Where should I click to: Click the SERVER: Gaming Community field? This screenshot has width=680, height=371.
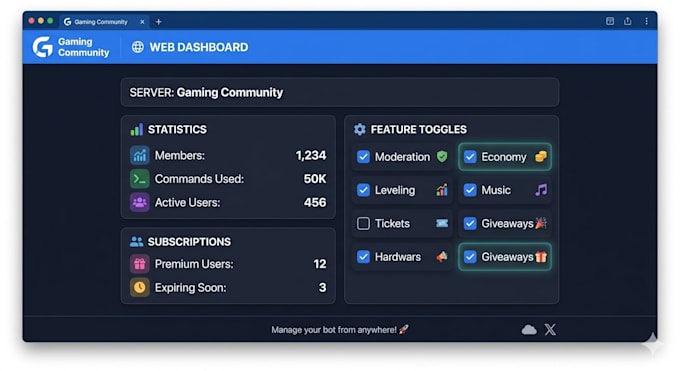click(340, 92)
